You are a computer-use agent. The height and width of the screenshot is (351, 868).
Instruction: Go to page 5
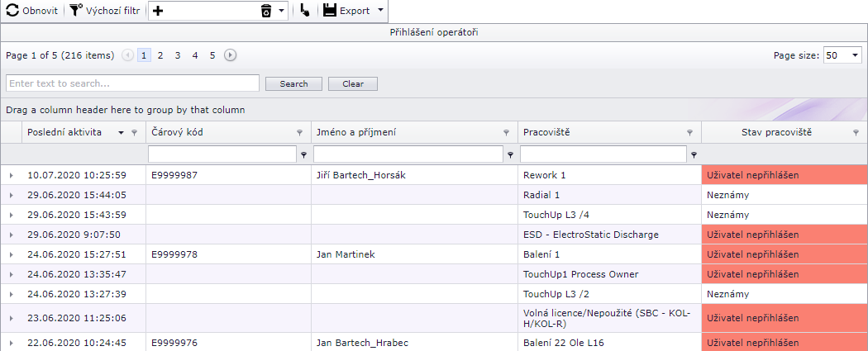pyautogui.click(x=212, y=55)
